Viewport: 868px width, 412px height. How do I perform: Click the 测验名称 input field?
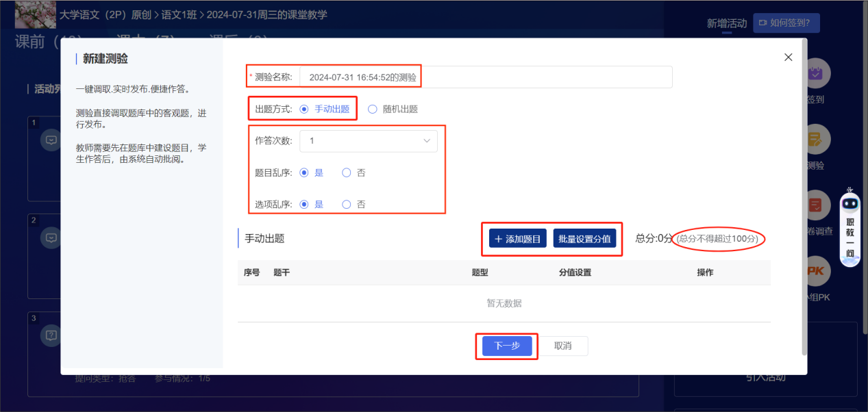486,77
